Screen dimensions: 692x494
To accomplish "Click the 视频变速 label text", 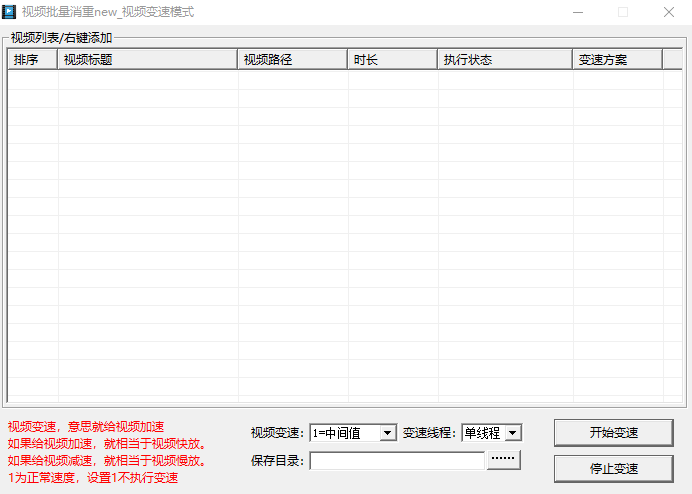I will click(x=277, y=433).
